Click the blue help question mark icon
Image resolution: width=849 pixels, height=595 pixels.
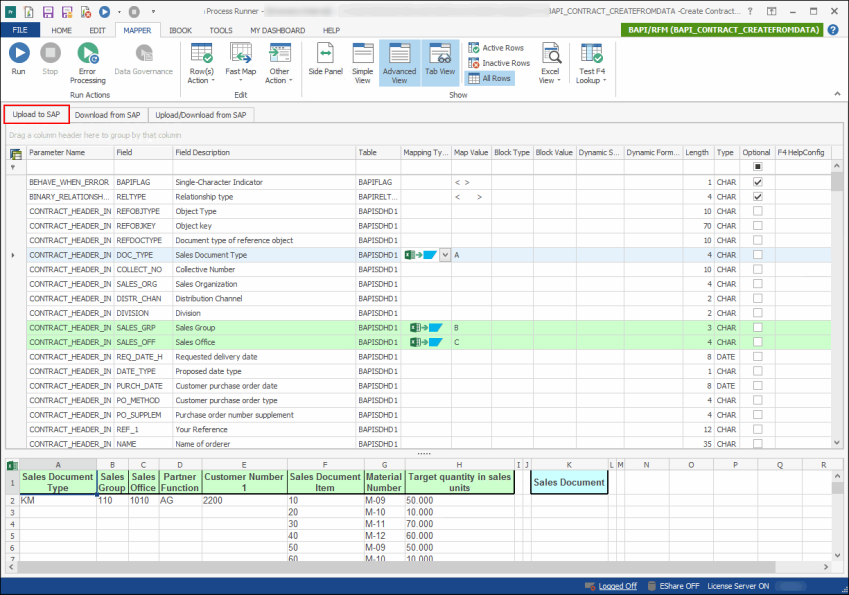tap(833, 30)
